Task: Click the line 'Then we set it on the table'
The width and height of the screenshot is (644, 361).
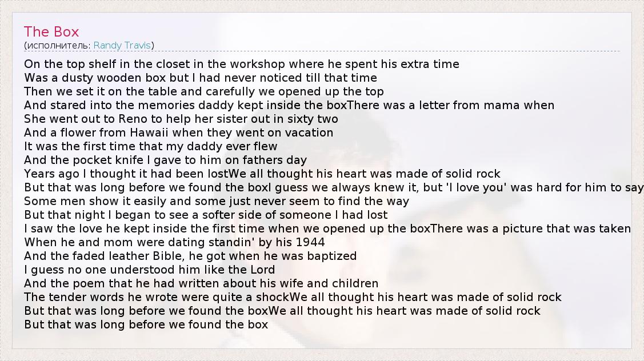Action: point(203,91)
